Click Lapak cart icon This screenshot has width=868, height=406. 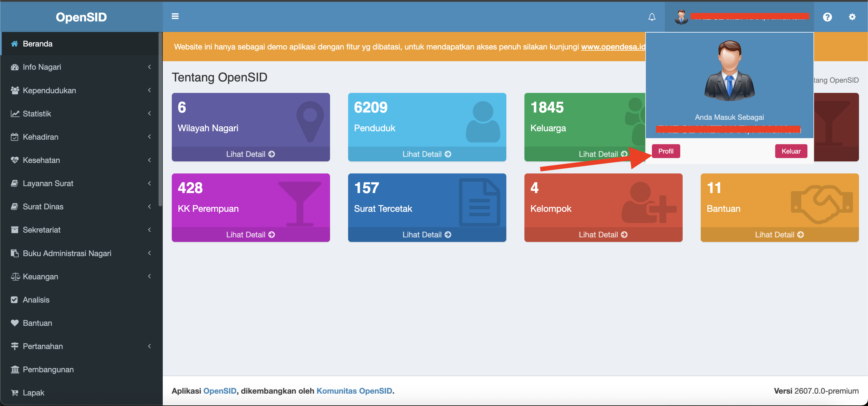[14, 393]
